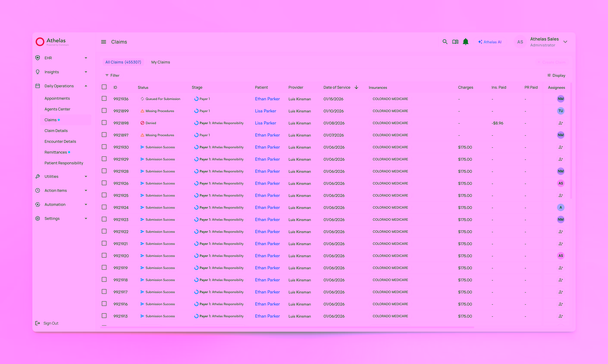The image size is (608, 364).
Task: Toggle the hamburger menu icon
Action: [103, 42]
